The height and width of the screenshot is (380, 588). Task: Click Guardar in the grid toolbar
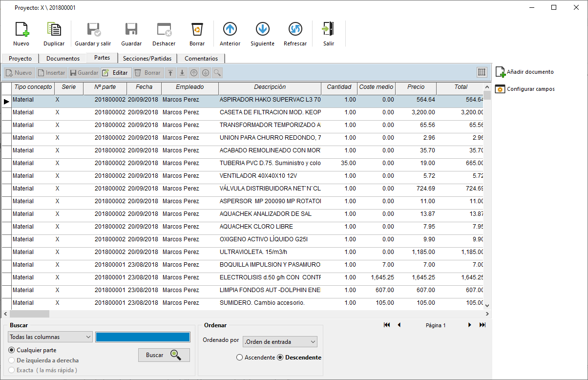click(84, 73)
